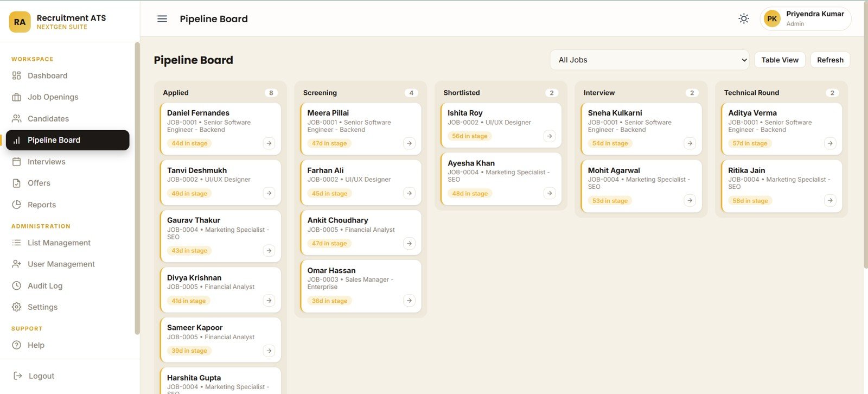
Task: Click Divya Krishnan's arrow icon
Action: [x=269, y=301]
